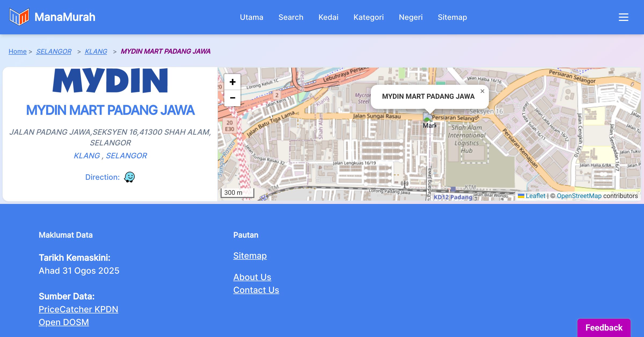Screen dimensions: 644x337
Task: Open the About Us link
Action: coord(252,277)
